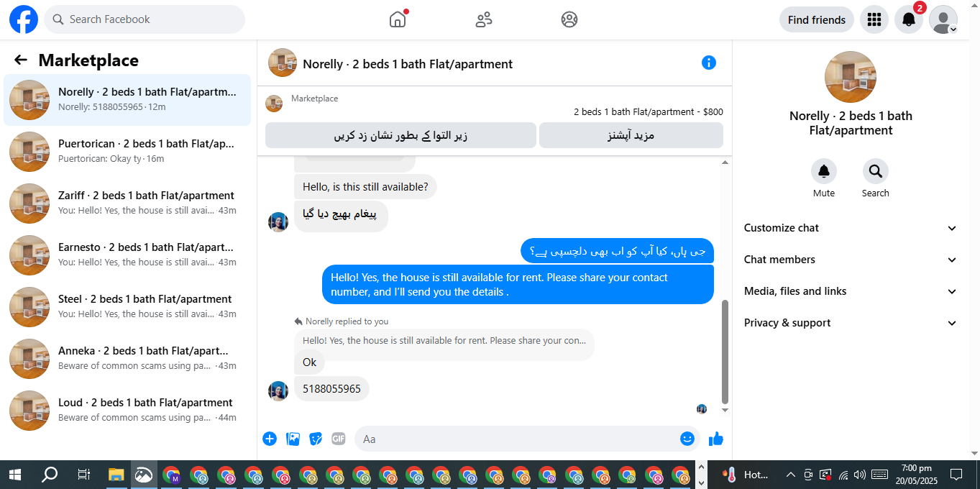Open the Facebook Home icon
This screenshot has width=980, height=489.
[398, 19]
